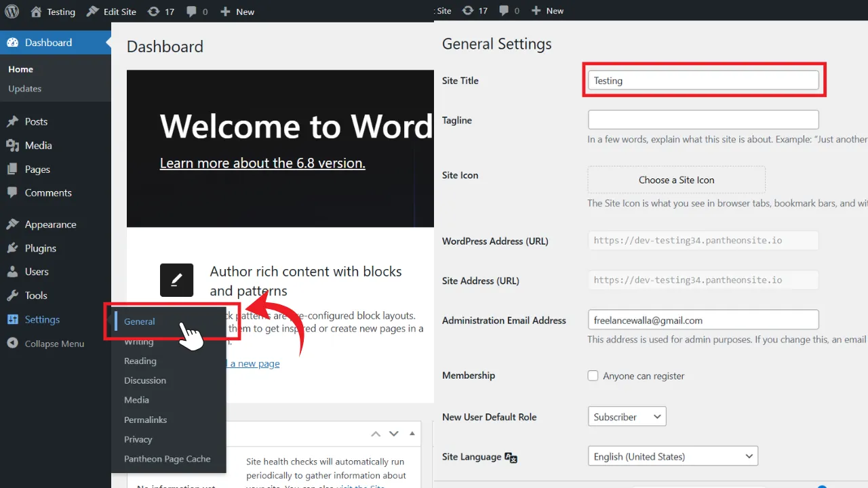
Task: Open the Tools menu
Action: pos(36,296)
